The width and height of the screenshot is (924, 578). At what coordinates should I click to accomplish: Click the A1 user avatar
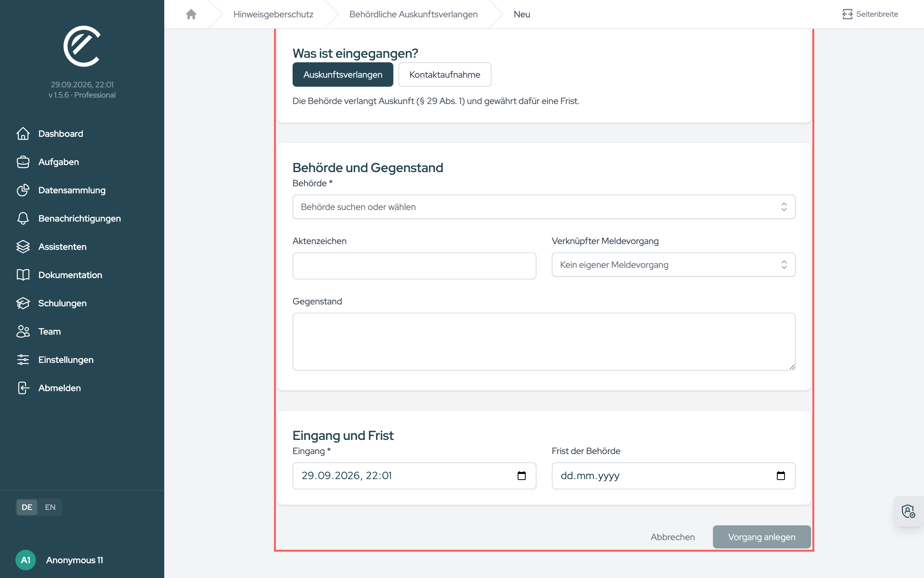26,560
